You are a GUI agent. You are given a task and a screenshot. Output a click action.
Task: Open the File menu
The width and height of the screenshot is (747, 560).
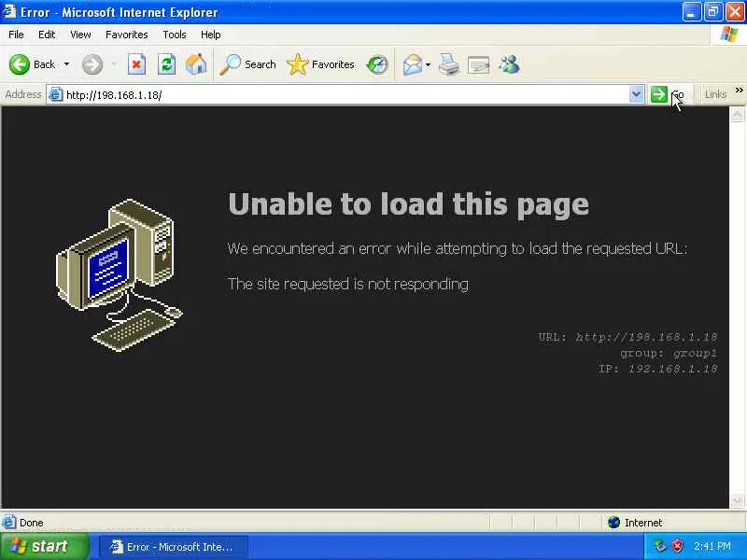click(16, 35)
